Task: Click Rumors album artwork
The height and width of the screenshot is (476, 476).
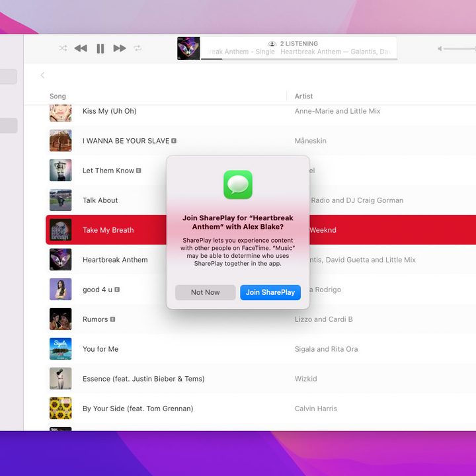Action: point(60,319)
